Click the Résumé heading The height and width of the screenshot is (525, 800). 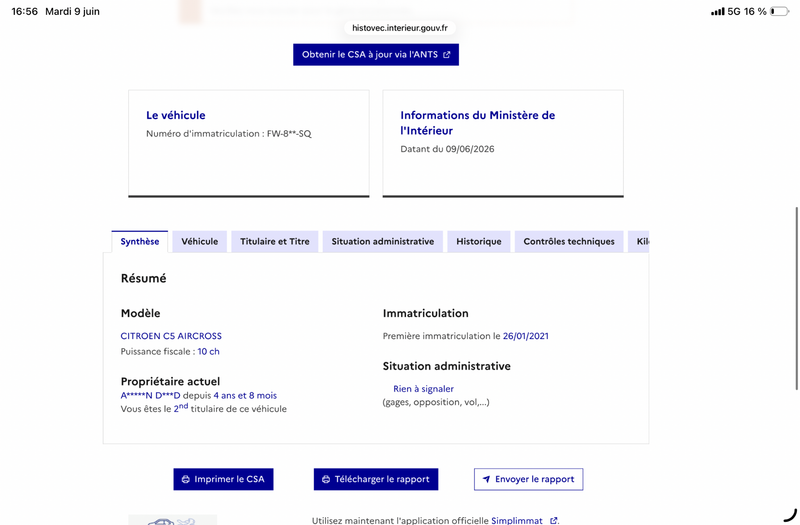(143, 278)
